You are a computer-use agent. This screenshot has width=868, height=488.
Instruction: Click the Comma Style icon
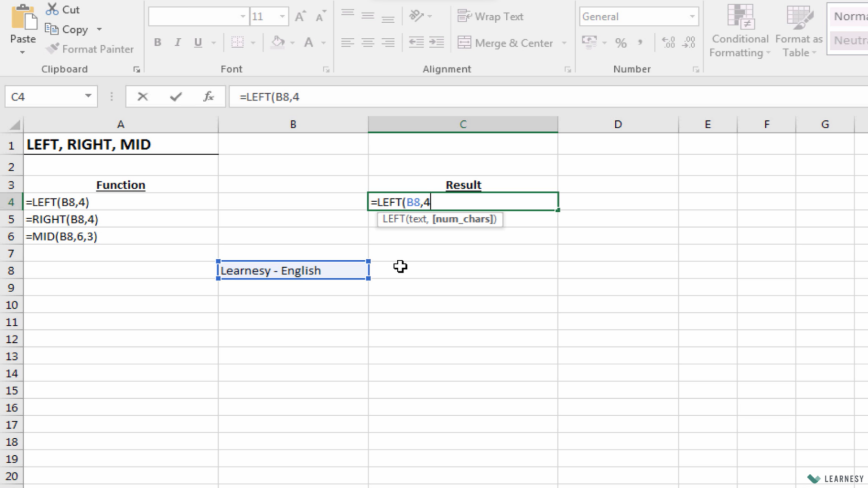pos(640,42)
